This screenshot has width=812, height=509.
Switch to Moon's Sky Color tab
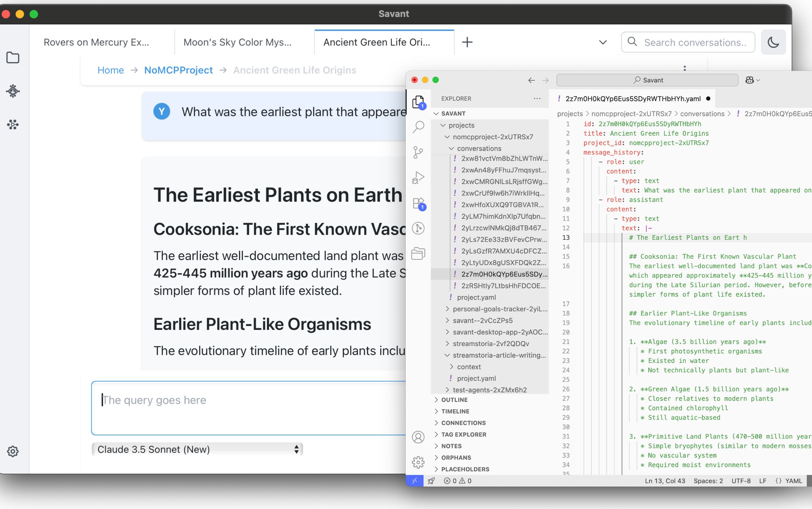point(237,43)
